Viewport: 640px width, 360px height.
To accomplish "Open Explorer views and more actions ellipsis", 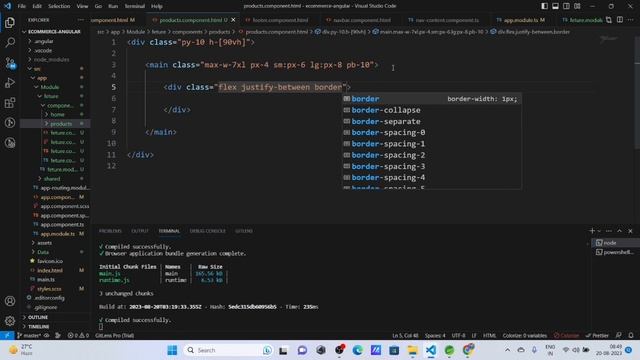I will (x=80, y=20).
